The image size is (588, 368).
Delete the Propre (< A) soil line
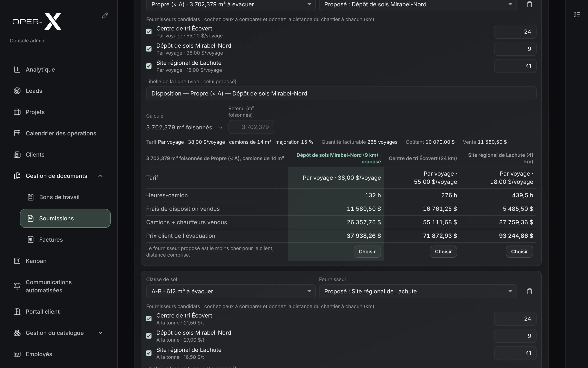pyautogui.click(x=529, y=4)
